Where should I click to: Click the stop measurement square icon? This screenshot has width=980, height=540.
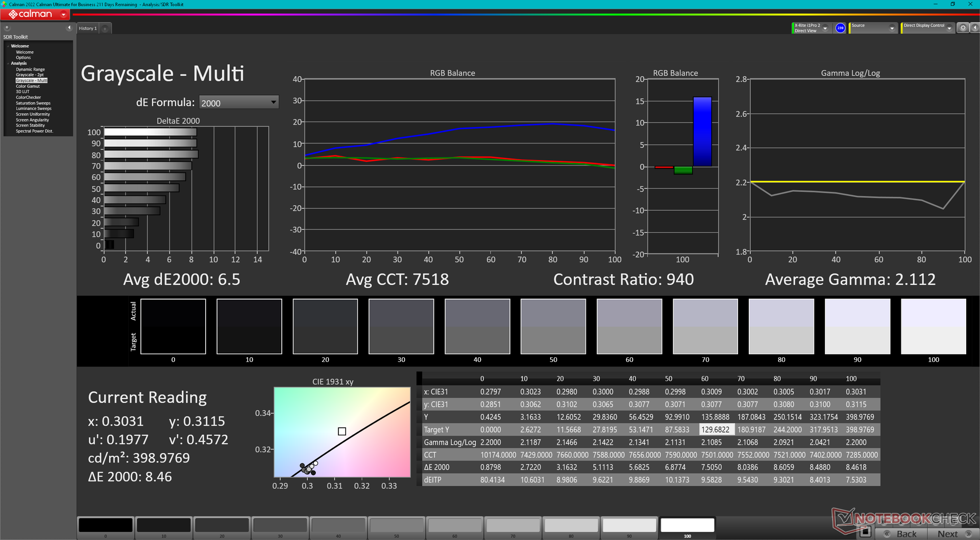click(x=865, y=532)
